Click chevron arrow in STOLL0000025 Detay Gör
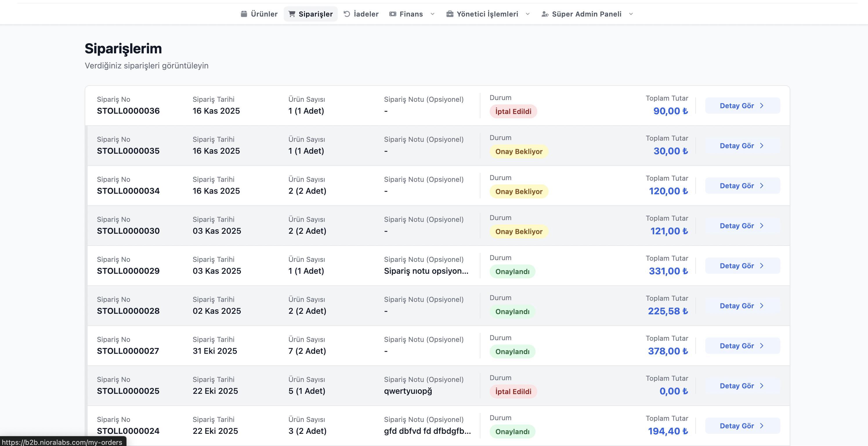The height and width of the screenshot is (446, 868). click(762, 386)
